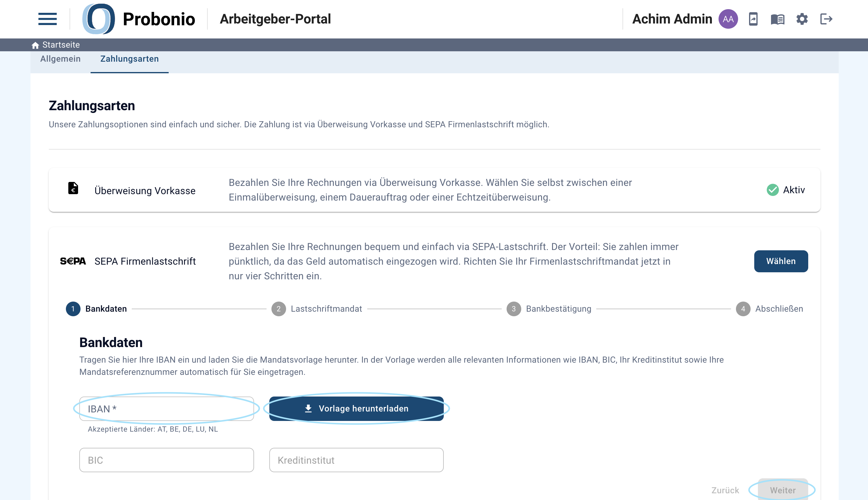This screenshot has height=500, width=868.
Task: Click the Zurück button
Action: [x=725, y=490]
